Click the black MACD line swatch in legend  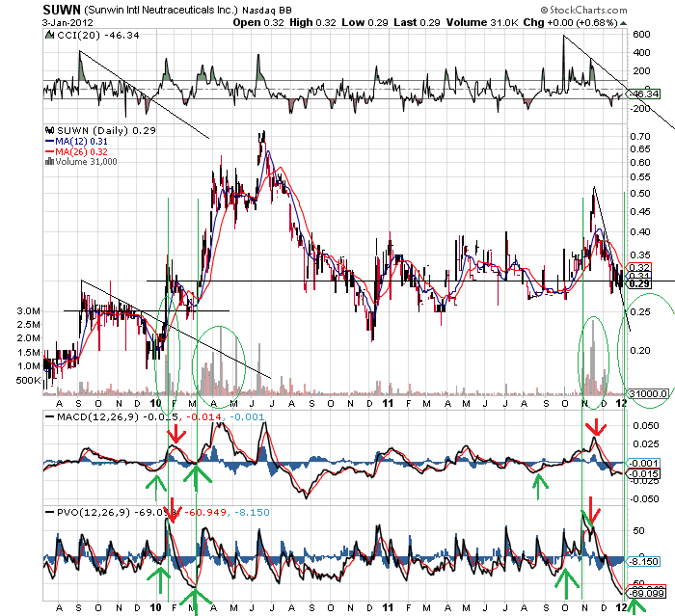(x=49, y=416)
